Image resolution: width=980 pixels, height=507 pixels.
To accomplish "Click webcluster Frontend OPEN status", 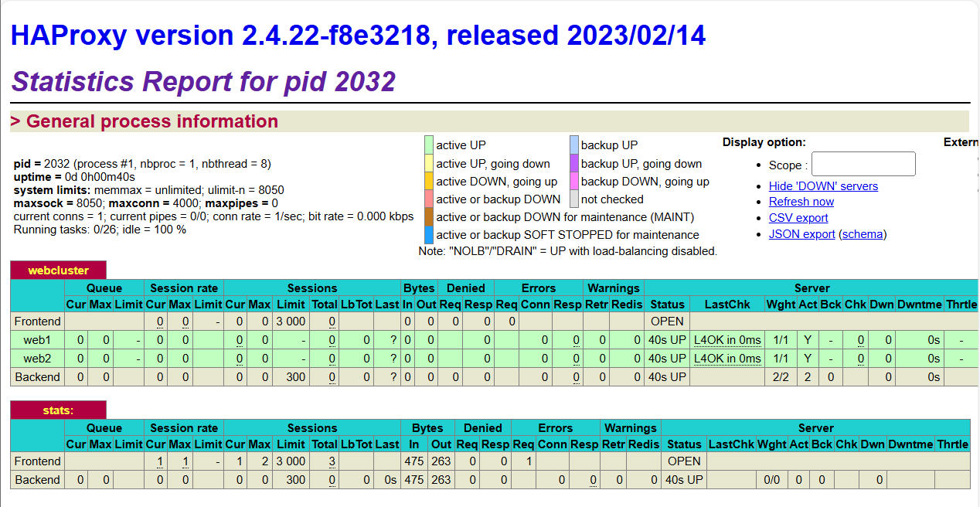I will click(667, 322).
